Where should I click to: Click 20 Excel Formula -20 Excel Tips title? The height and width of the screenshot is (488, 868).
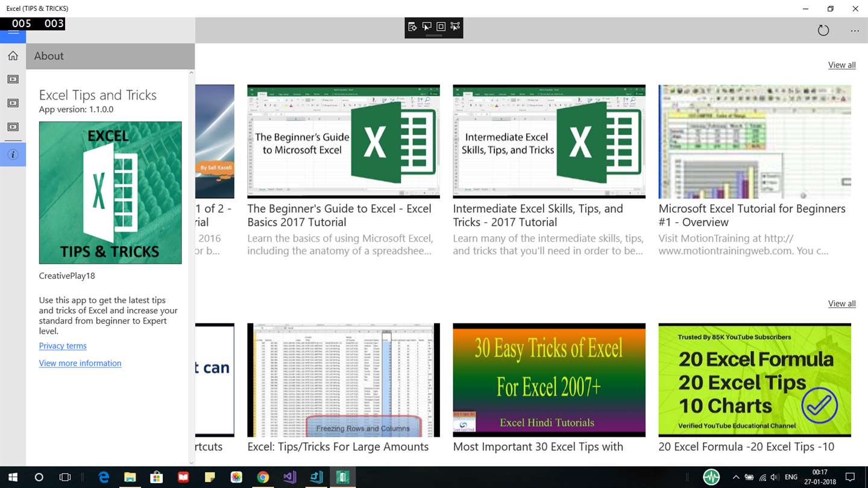click(x=746, y=447)
